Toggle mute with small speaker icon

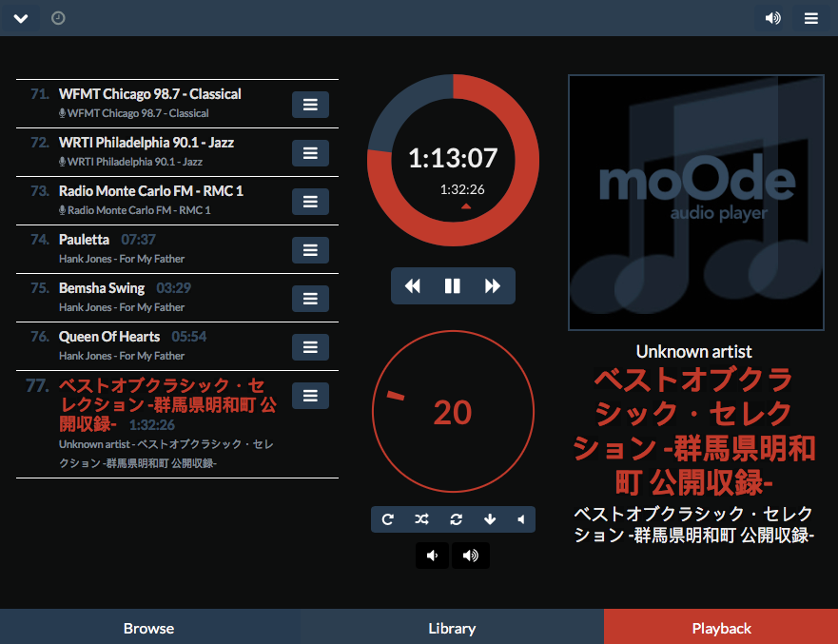[521, 519]
